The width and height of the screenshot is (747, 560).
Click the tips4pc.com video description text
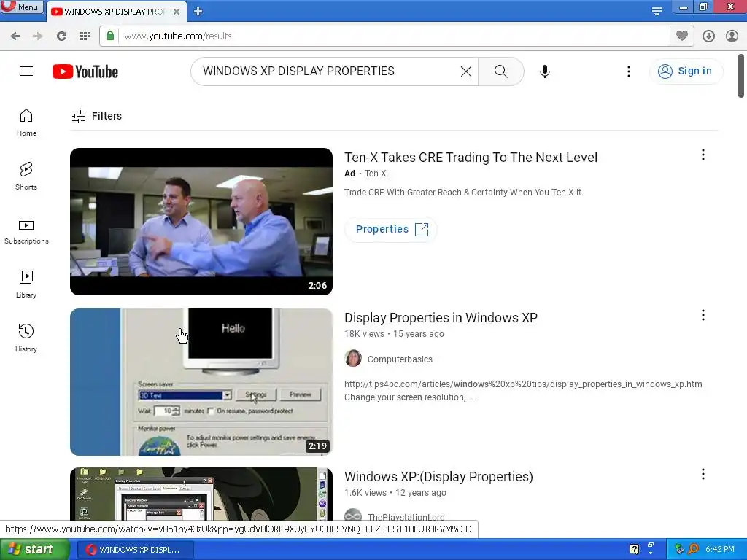click(523, 391)
